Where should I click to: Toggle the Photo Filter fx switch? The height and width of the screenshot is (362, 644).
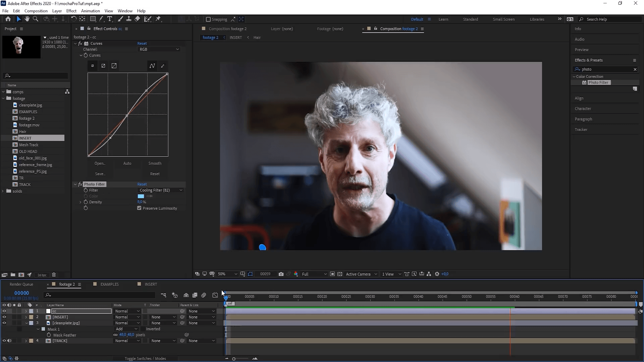(80, 184)
